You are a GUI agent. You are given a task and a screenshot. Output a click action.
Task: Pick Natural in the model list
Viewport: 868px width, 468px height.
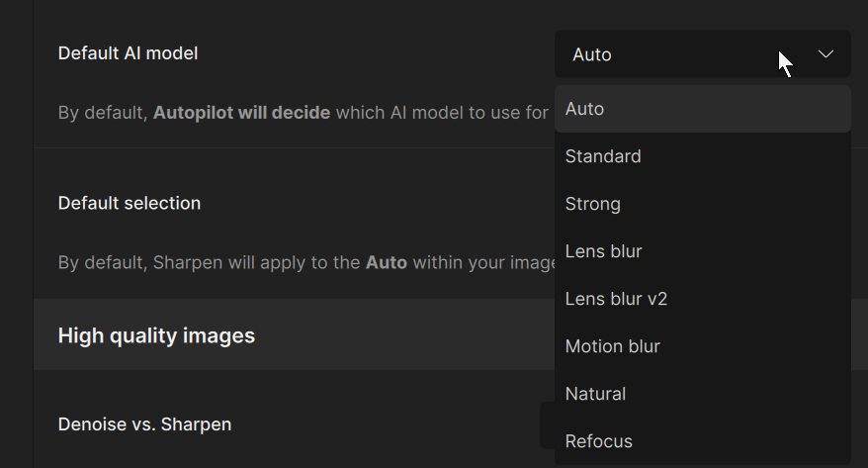pyautogui.click(x=595, y=394)
